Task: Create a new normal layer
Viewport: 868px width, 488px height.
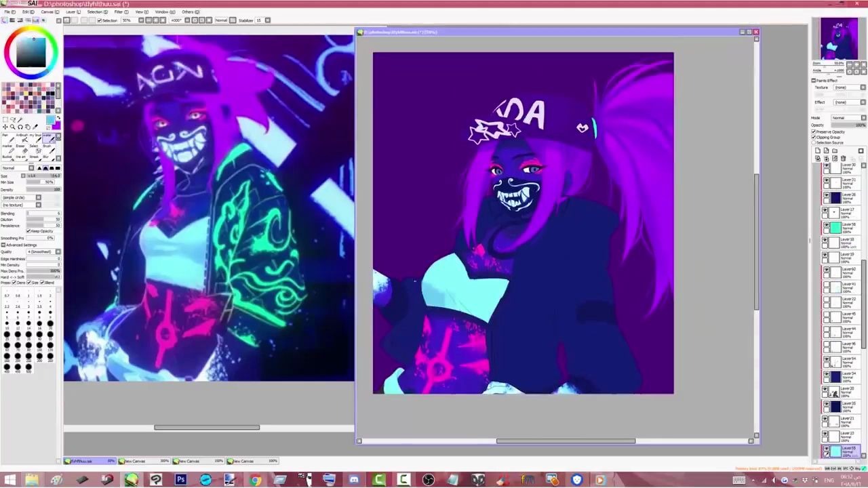Action: (818, 150)
